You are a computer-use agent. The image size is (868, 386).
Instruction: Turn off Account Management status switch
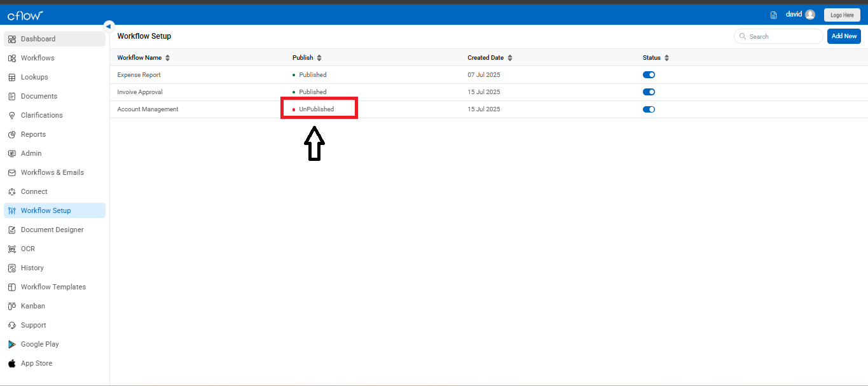(649, 109)
